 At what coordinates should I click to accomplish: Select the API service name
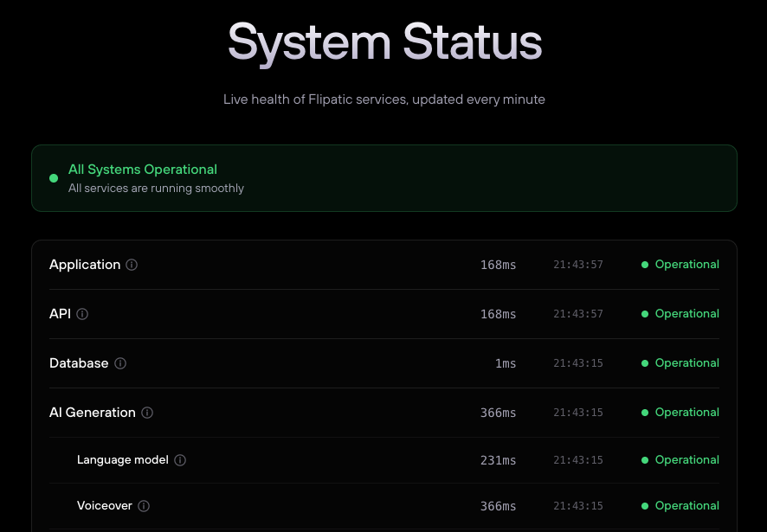pyautogui.click(x=61, y=314)
